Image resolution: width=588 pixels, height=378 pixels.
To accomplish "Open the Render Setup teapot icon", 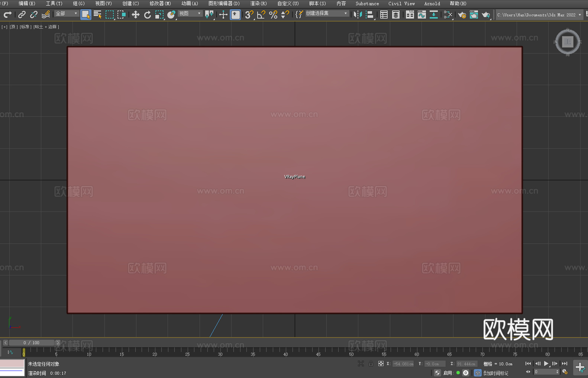I will click(462, 14).
